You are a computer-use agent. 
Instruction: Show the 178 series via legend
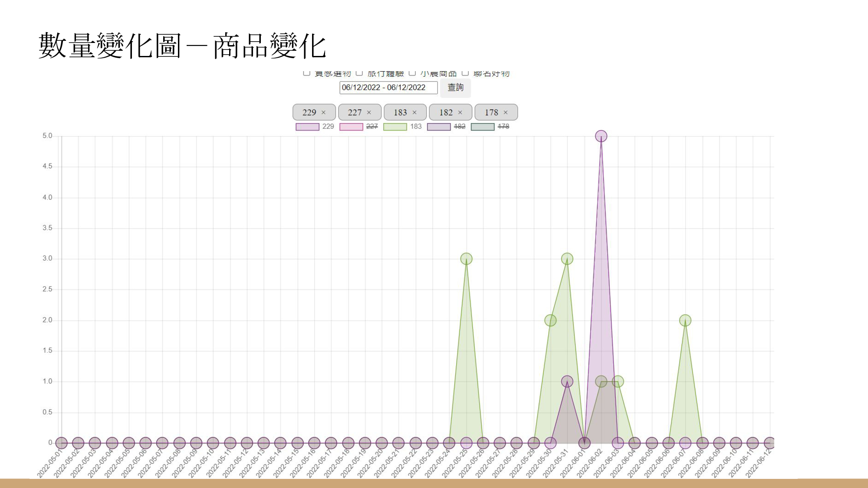pyautogui.click(x=505, y=128)
